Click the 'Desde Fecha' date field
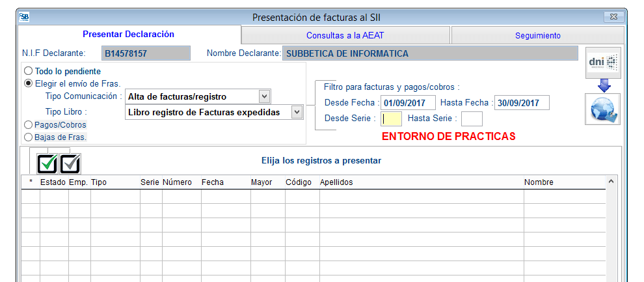Screen dimensions: 644x282 408,103
